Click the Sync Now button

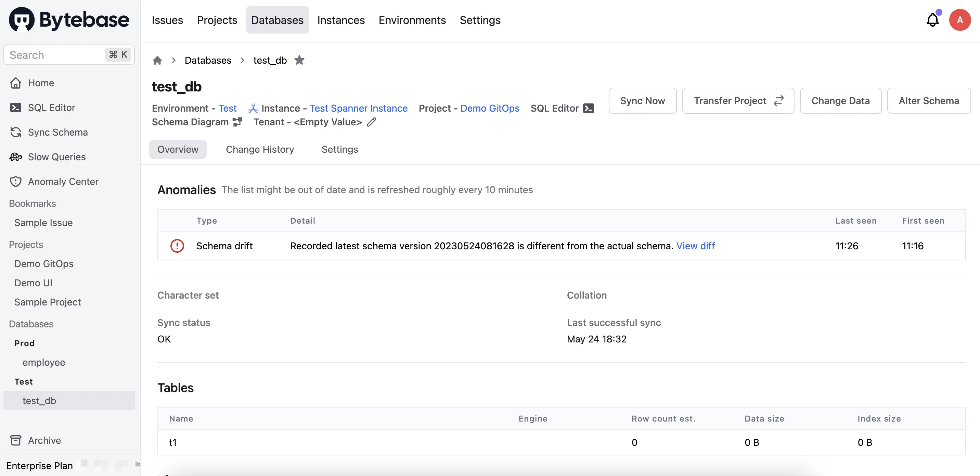tap(642, 101)
